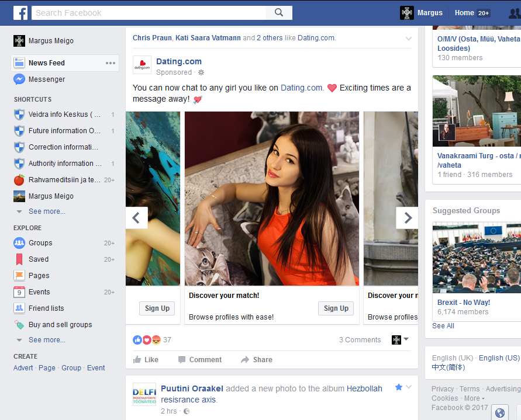Screen dimensions: 521x420
Task: Open Vanakraami Turg group link
Action: click(479, 161)
